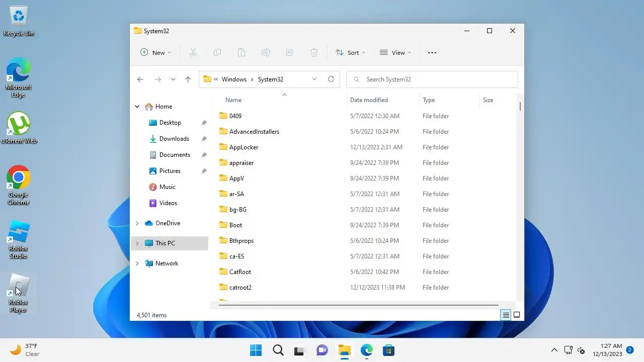The image size is (644, 362).
Task: Click the Share icon in toolbar
Action: click(x=290, y=52)
